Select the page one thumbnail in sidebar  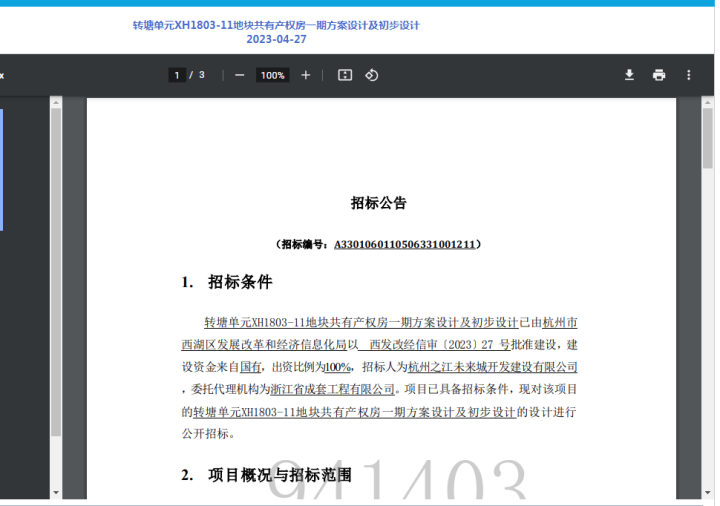pyautogui.click(x=1, y=170)
